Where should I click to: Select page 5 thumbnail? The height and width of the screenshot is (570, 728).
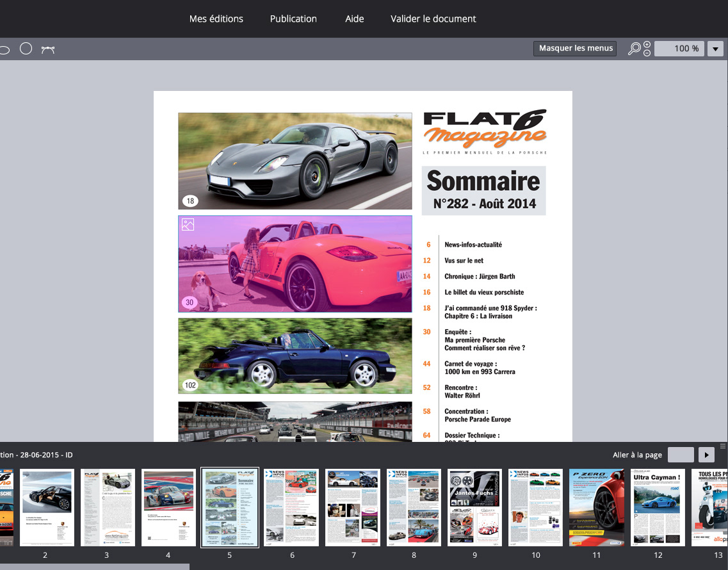pyautogui.click(x=230, y=507)
